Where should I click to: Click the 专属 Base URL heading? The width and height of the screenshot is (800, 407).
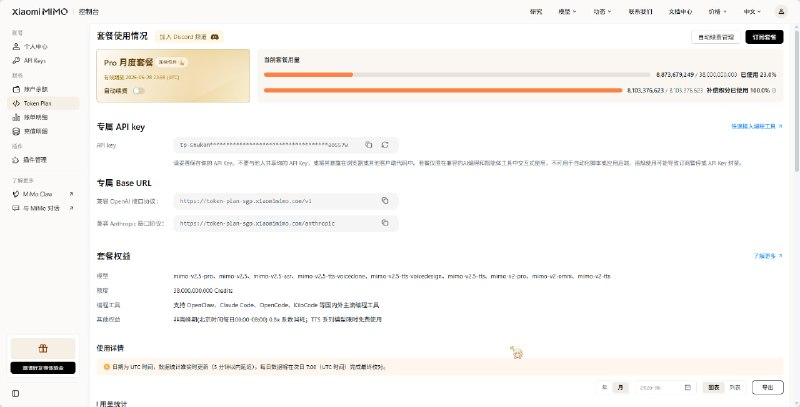pos(124,183)
